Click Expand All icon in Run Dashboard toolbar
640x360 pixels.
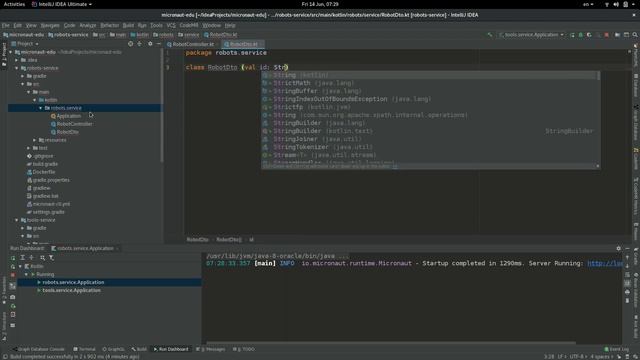pos(22,258)
